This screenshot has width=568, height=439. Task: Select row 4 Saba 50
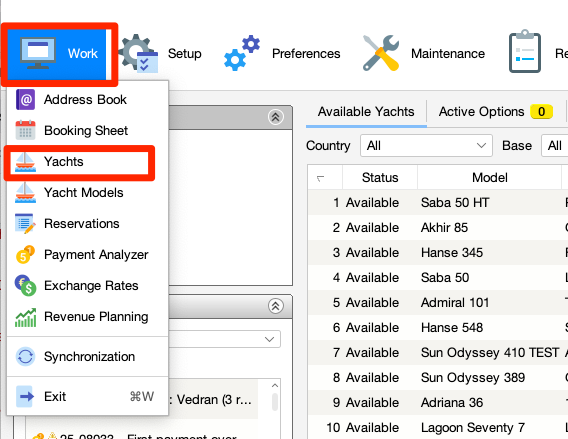[x=438, y=277]
